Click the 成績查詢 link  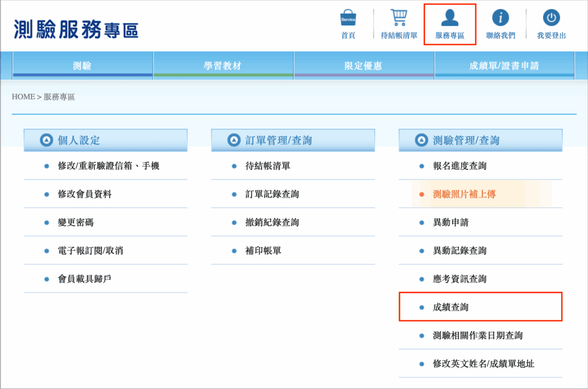[x=451, y=307]
